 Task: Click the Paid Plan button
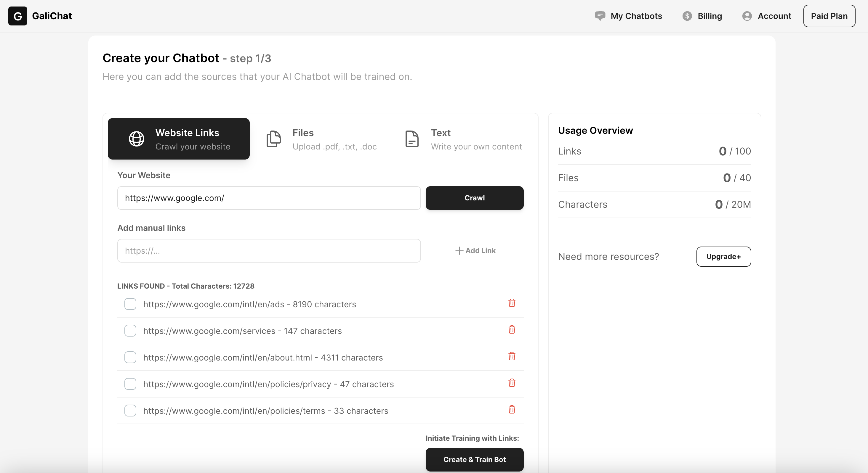pos(829,16)
